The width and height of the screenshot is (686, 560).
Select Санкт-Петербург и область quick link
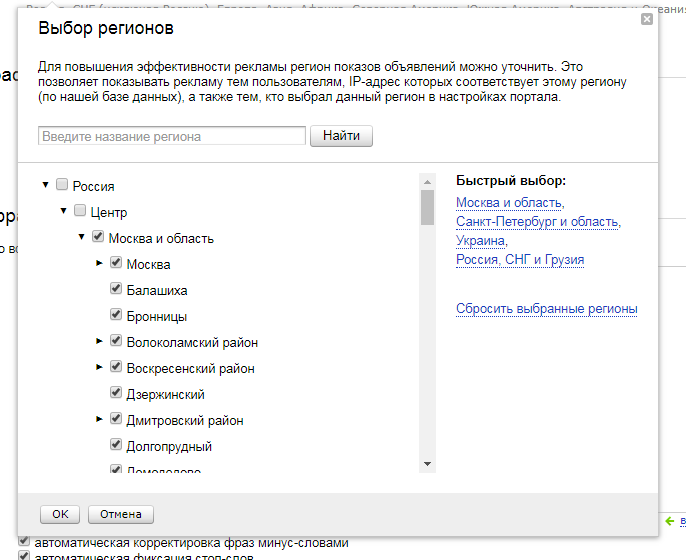[x=537, y=222]
